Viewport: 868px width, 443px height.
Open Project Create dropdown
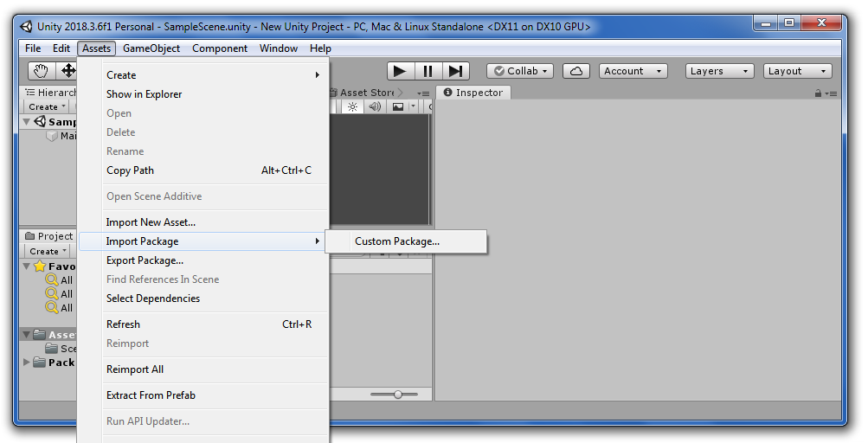[x=47, y=251]
